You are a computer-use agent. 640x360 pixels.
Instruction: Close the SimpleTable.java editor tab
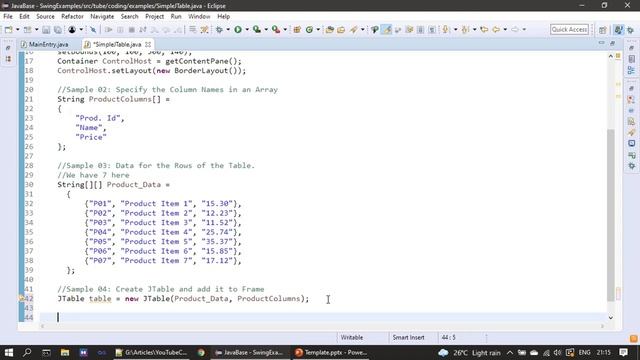[148, 44]
